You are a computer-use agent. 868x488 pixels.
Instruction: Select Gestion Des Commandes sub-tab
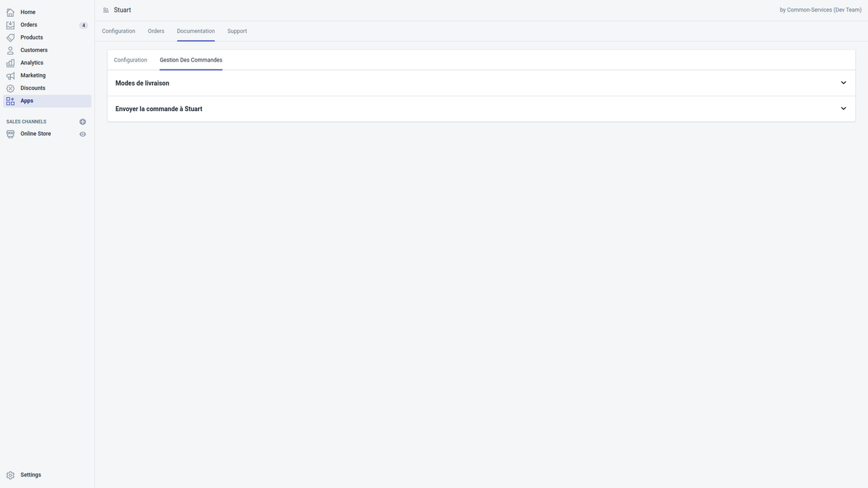[191, 60]
